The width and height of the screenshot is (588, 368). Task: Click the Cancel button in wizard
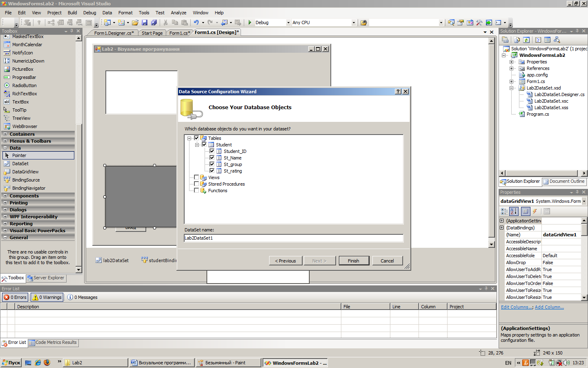(387, 261)
